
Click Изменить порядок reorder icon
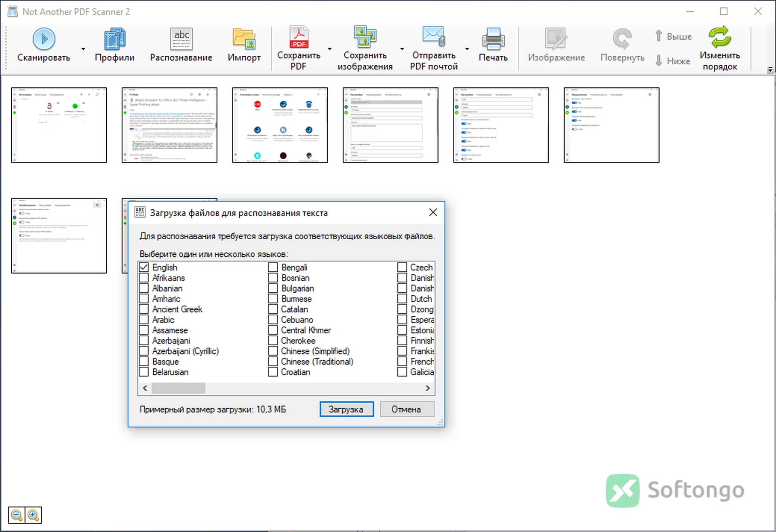pos(720,49)
